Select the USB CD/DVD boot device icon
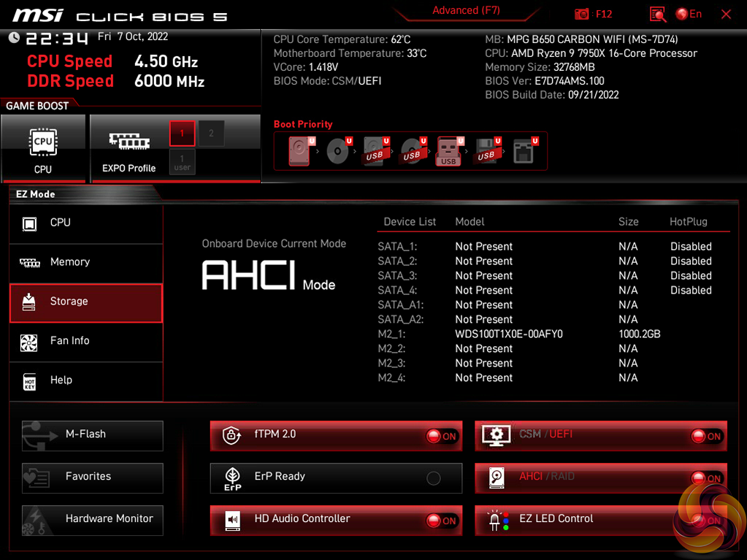The width and height of the screenshot is (747, 560). coord(413,151)
